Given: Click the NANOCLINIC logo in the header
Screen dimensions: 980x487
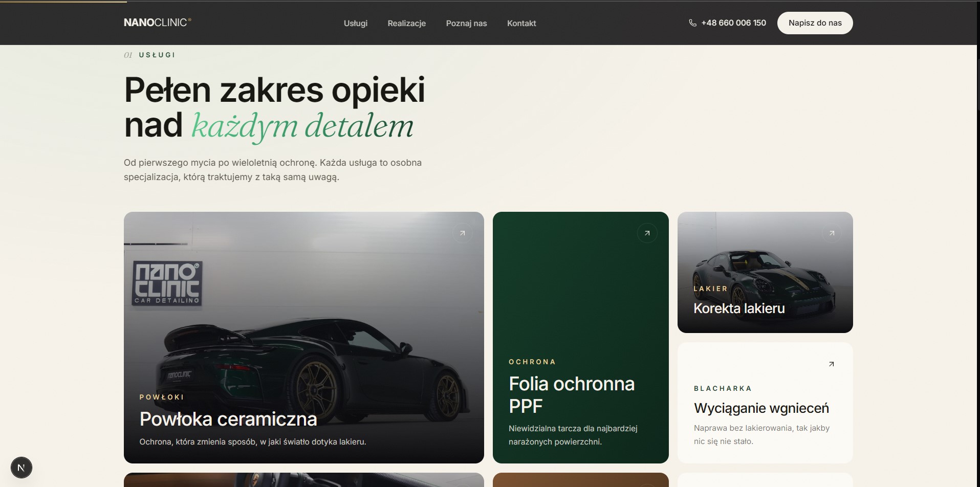Looking at the screenshot, I should tap(158, 23).
